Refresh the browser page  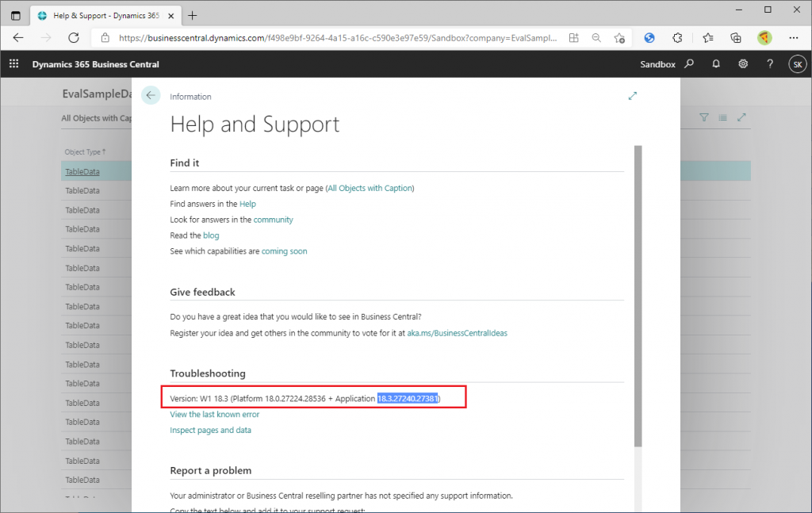point(74,37)
